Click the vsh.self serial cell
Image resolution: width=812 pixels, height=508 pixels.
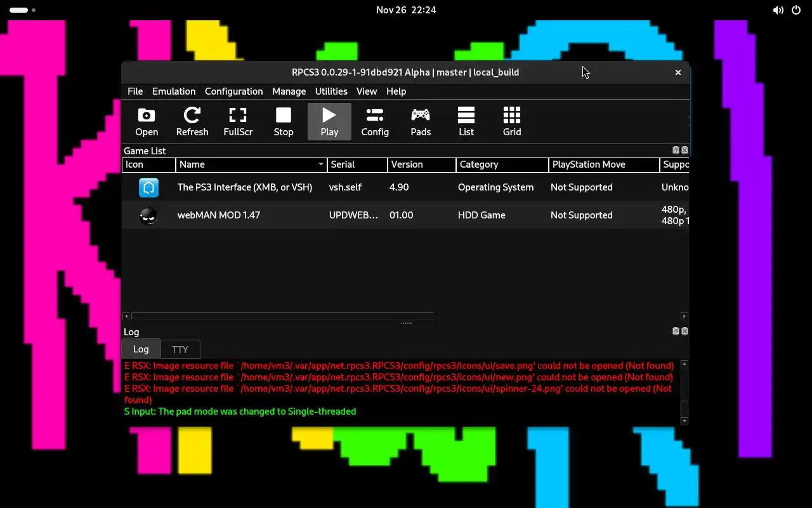coord(345,187)
